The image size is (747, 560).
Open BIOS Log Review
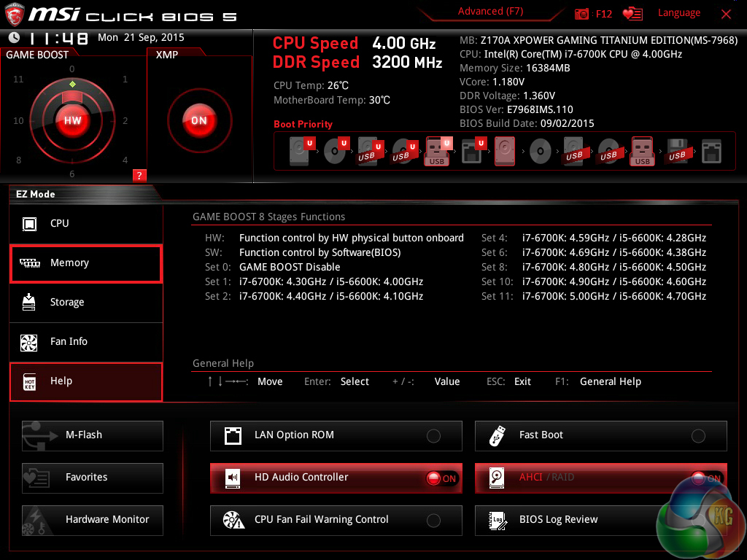(x=601, y=520)
